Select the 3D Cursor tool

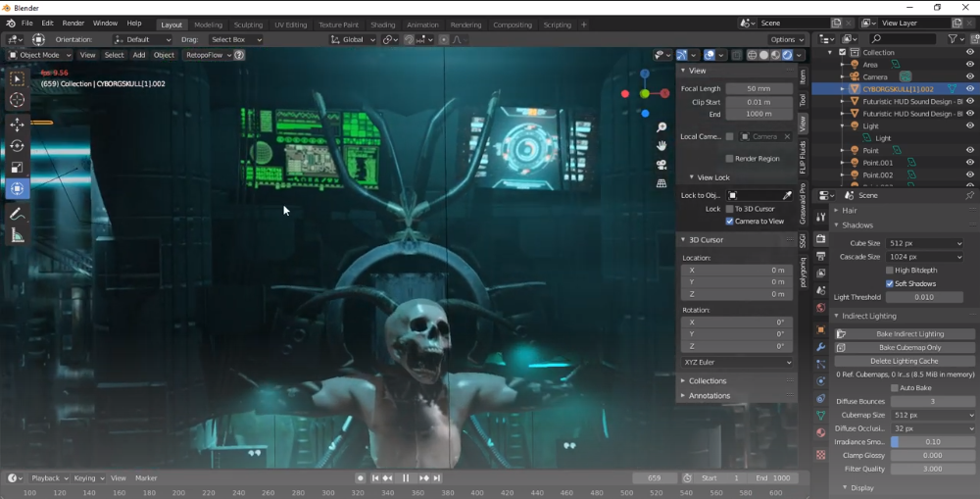click(x=17, y=100)
